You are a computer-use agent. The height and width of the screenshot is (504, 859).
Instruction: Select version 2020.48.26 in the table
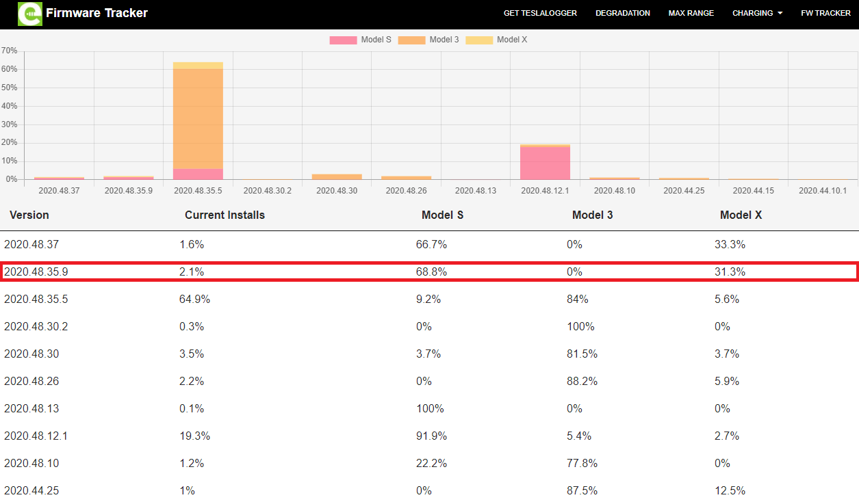coord(31,381)
